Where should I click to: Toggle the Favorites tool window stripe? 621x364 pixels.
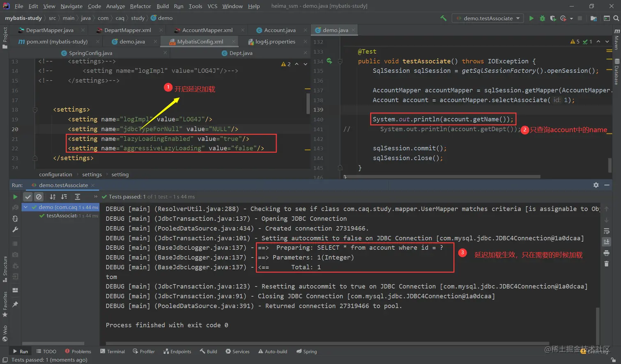point(5,304)
